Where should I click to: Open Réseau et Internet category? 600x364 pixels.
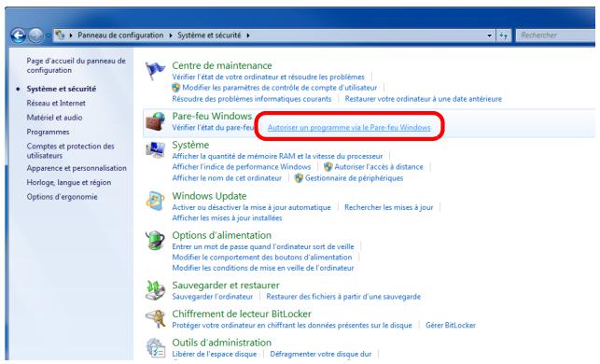coord(56,104)
